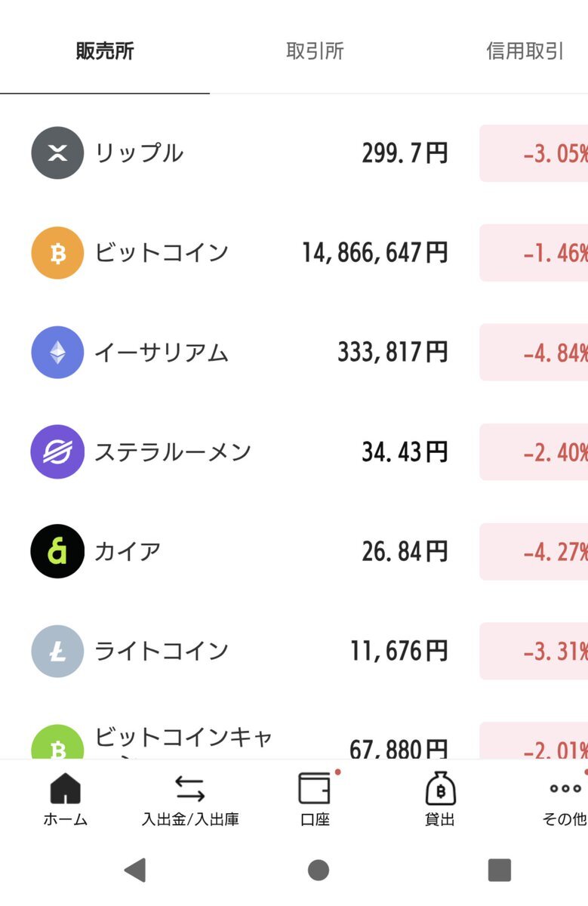The image size is (588, 906).
Task: Open the Home (ホーム) house icon
Action: coord(66,789)
